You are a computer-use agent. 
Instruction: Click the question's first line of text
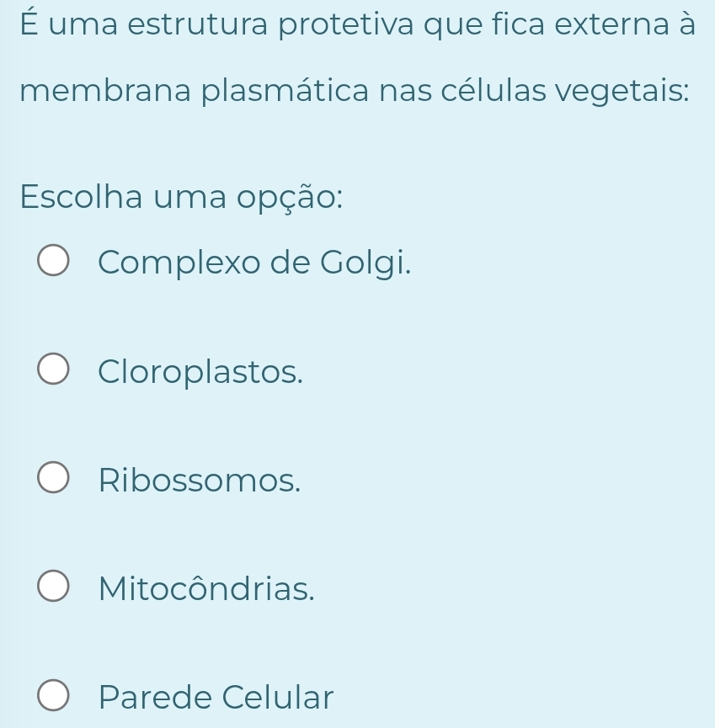357,26
